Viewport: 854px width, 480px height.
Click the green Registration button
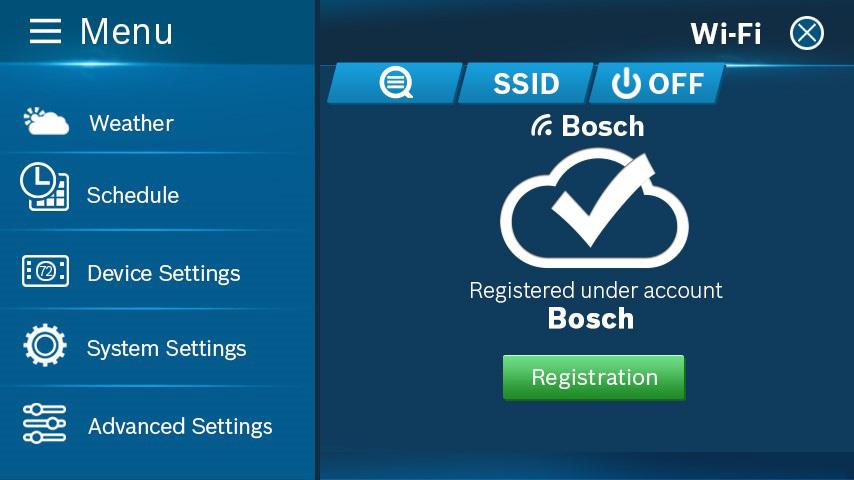point(594,378)
